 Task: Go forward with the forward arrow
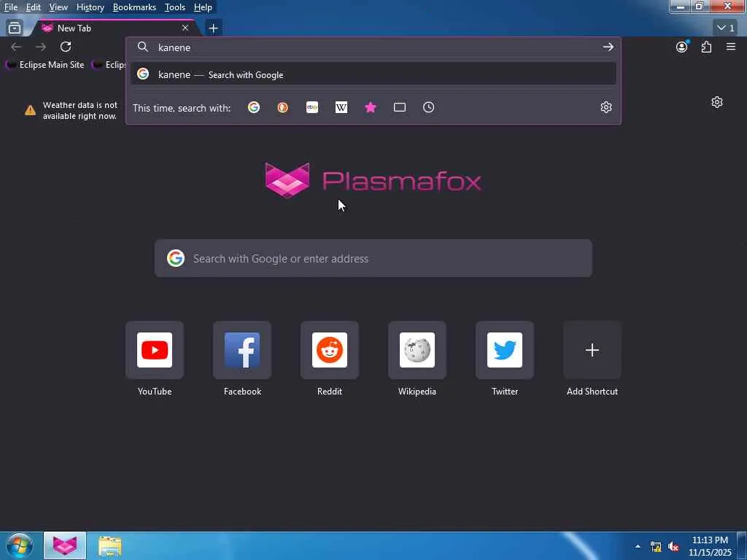41,47
